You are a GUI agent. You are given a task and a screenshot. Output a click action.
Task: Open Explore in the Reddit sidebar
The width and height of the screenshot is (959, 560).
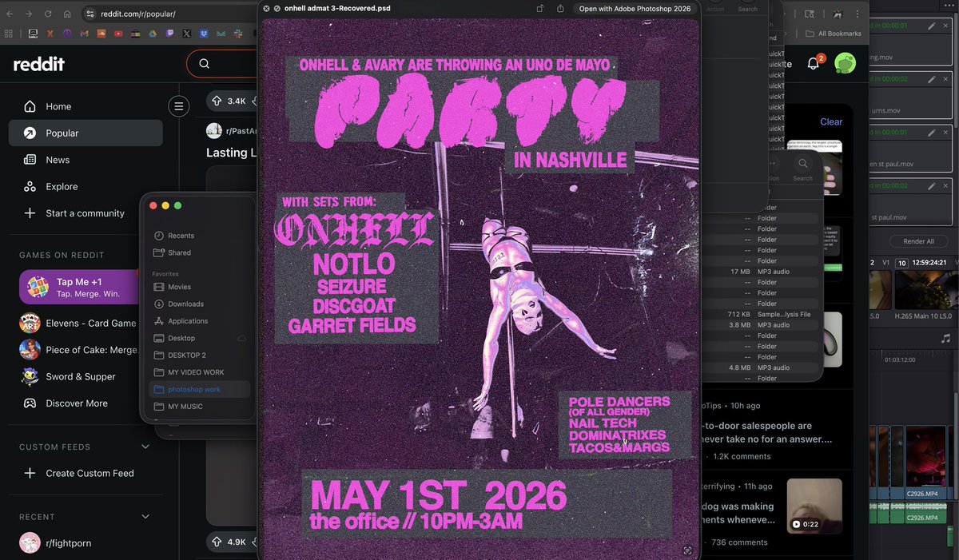pos(86,186)
